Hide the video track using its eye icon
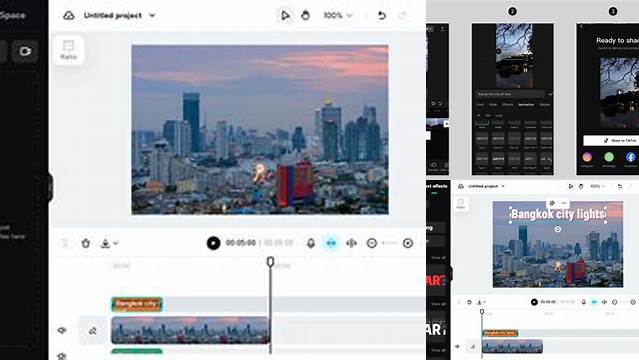 pyautogui.click(x=62, y=330)
